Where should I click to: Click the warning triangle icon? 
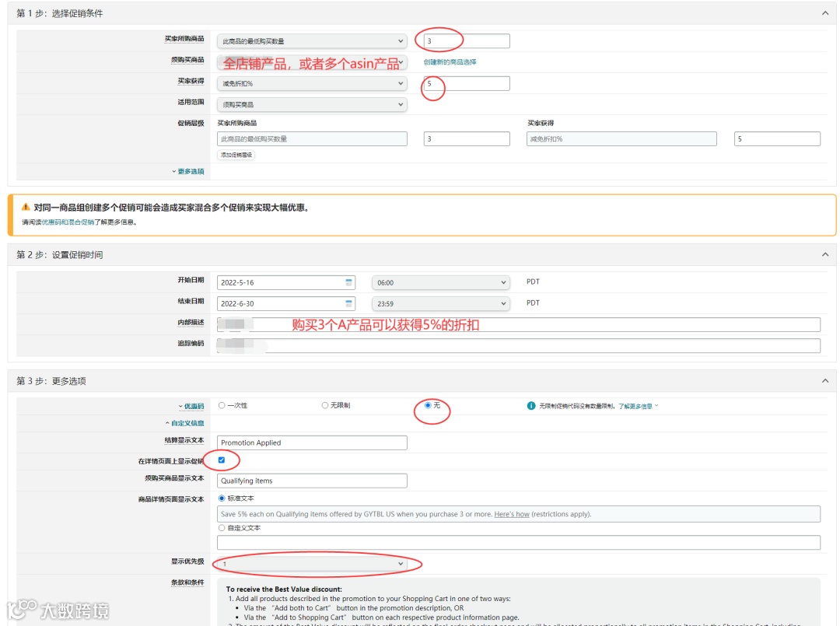(25, 207)
